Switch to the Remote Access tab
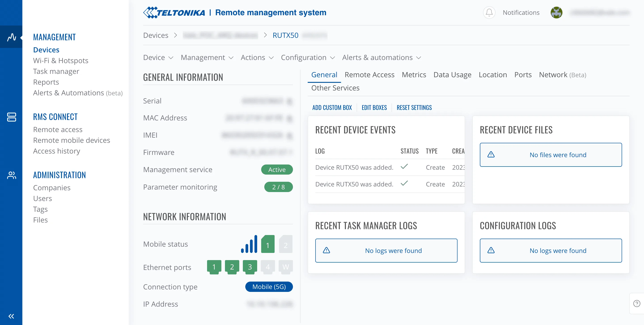The image size is (644, 325). point(369,75)
